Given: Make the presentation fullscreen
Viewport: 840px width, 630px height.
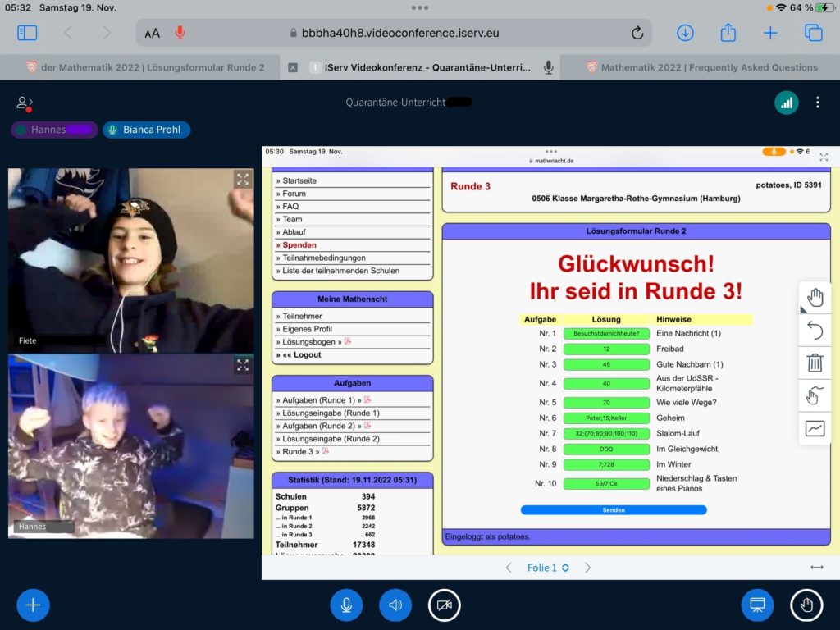Looking at the screenshot, I should [x=824, y=157].
